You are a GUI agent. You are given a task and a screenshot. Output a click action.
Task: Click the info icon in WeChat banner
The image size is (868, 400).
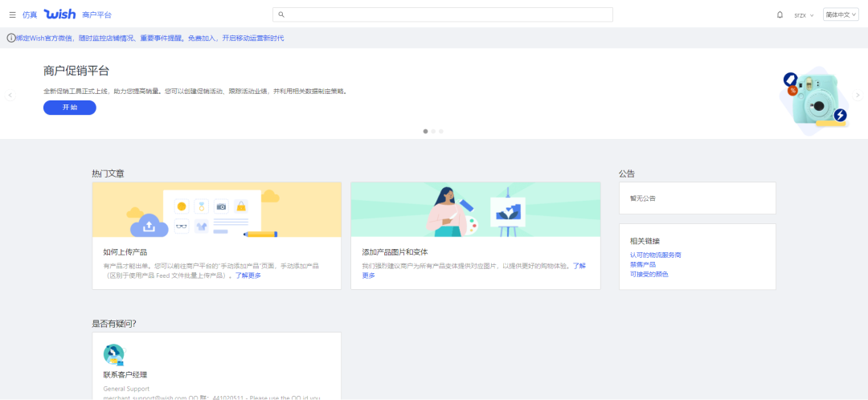pos(10,38)
